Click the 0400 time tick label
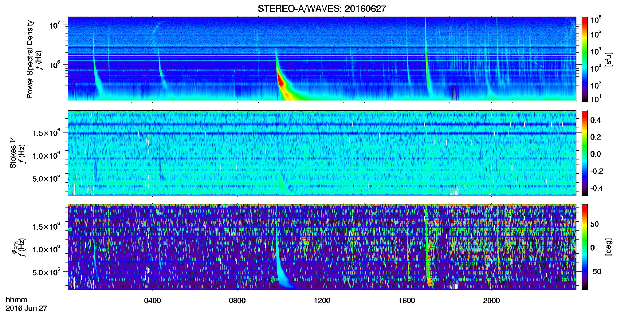 [152, 301]
